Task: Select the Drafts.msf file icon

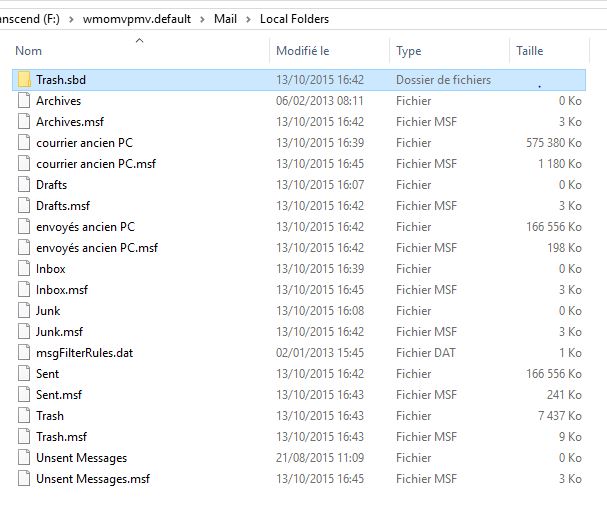Action: [x=24, y=206]
